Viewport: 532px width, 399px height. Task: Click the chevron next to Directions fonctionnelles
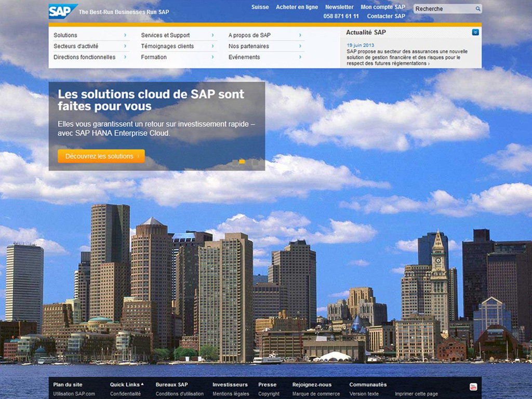coord(125,57)
